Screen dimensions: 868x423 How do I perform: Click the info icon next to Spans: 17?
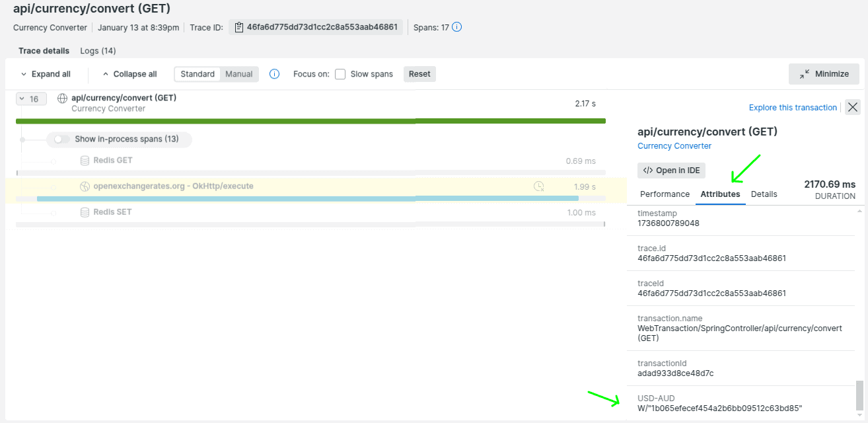pos(456,27)
